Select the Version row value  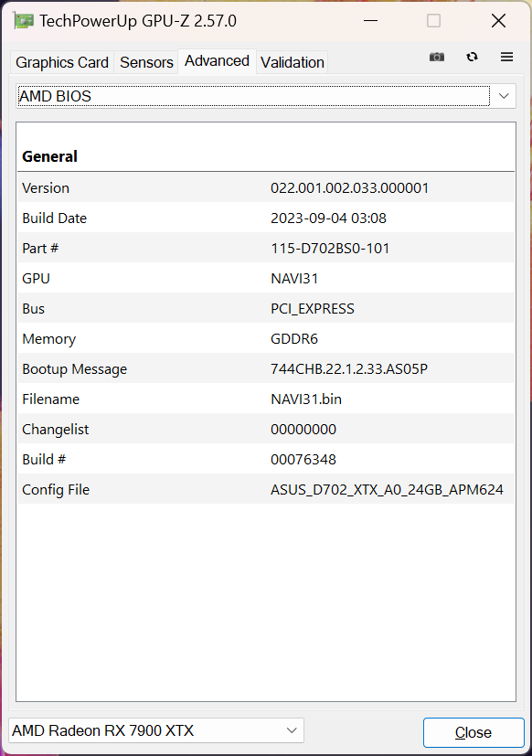click(x=349, y=188)
